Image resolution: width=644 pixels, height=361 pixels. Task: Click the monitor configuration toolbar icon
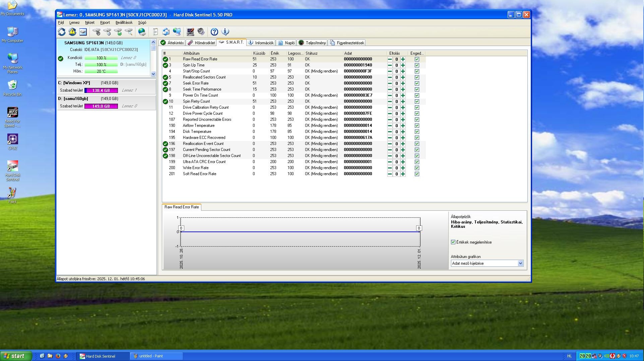pos(190,32)
